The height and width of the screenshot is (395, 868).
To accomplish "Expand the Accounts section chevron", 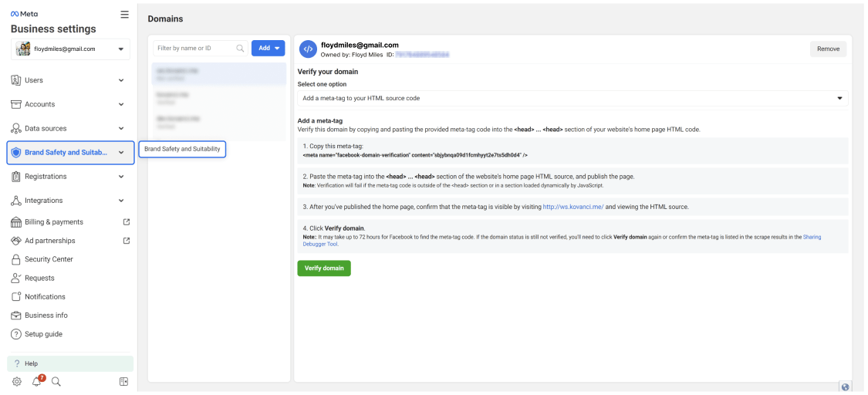I will [x=121, y=104].
